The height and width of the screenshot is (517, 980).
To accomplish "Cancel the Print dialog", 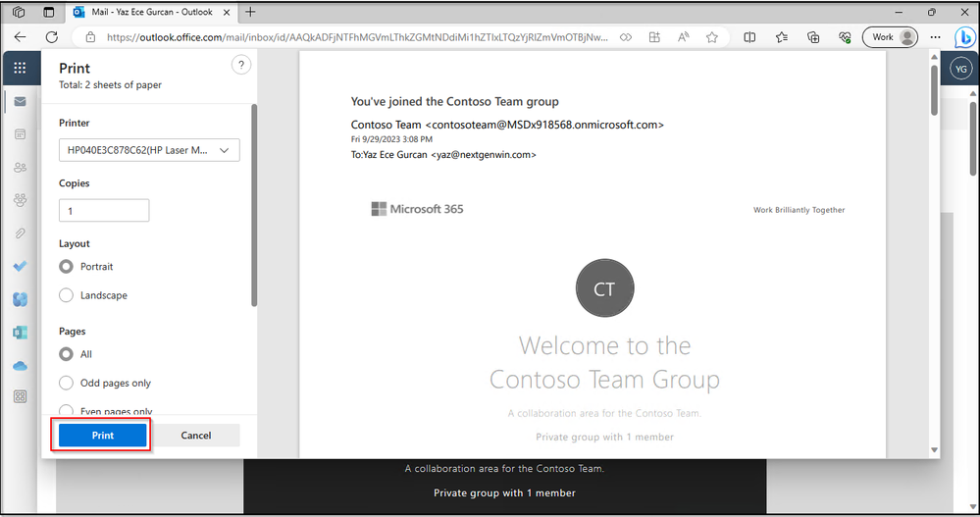I will coord(195,436).
